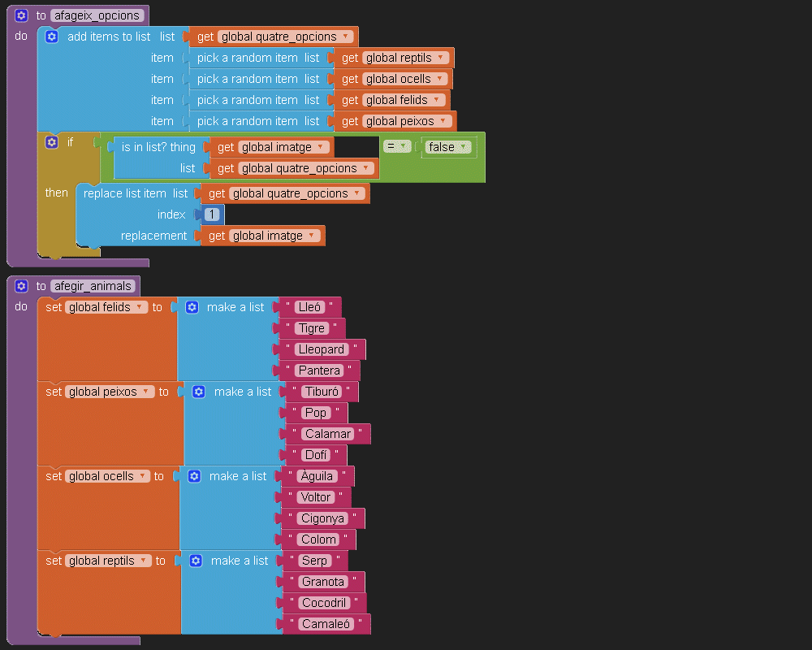Edit the Camaleó text string

click(326, 624)
